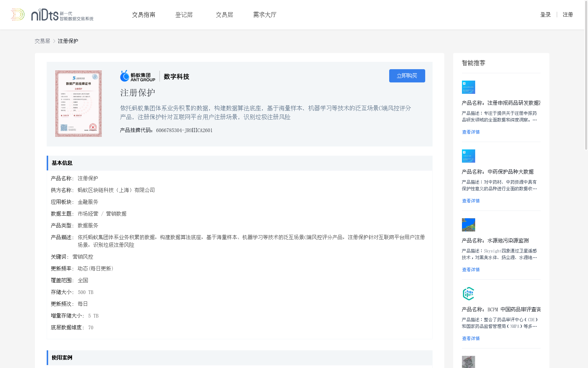Open the 登记层 menu
This screenshot has height=368, width=588.
point(184,15)
